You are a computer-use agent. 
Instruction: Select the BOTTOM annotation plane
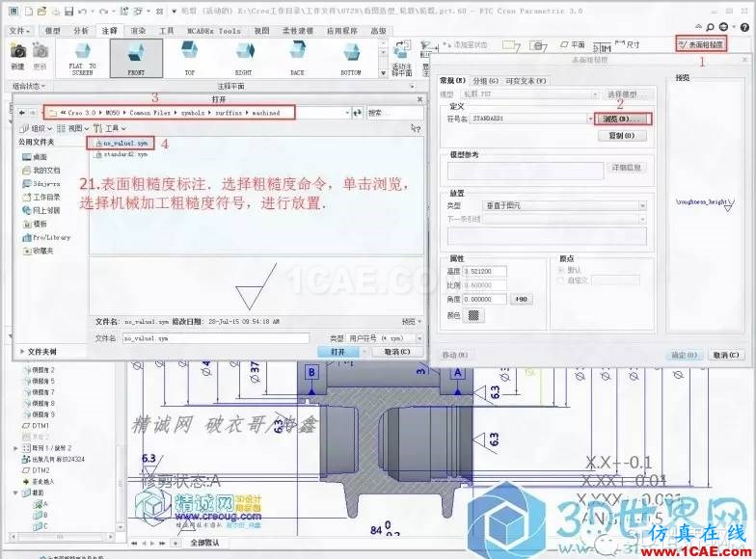click(x=351, y=58)
